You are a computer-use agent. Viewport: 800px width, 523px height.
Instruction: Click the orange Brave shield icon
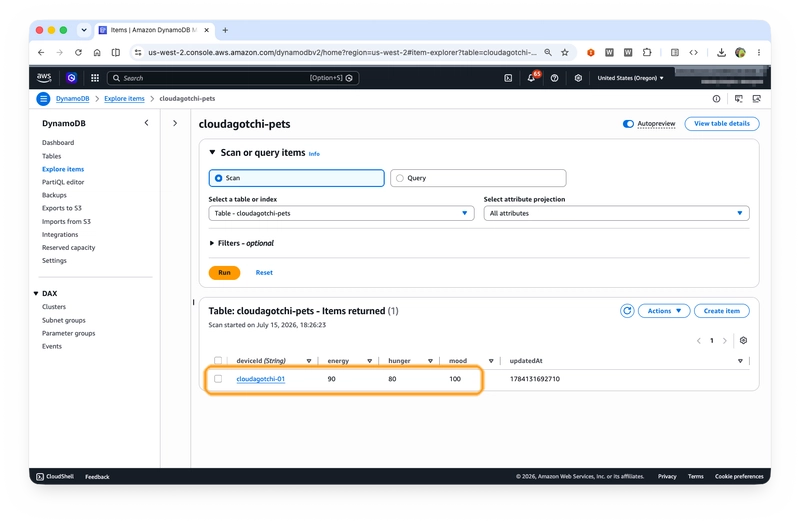tap(591, 53)
